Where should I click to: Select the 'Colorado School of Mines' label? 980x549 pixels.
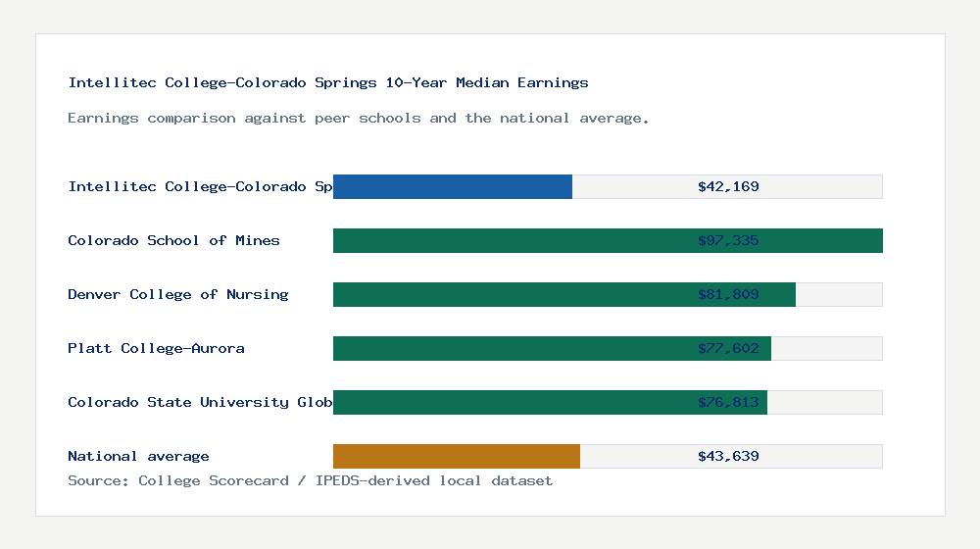click(173, 241)
